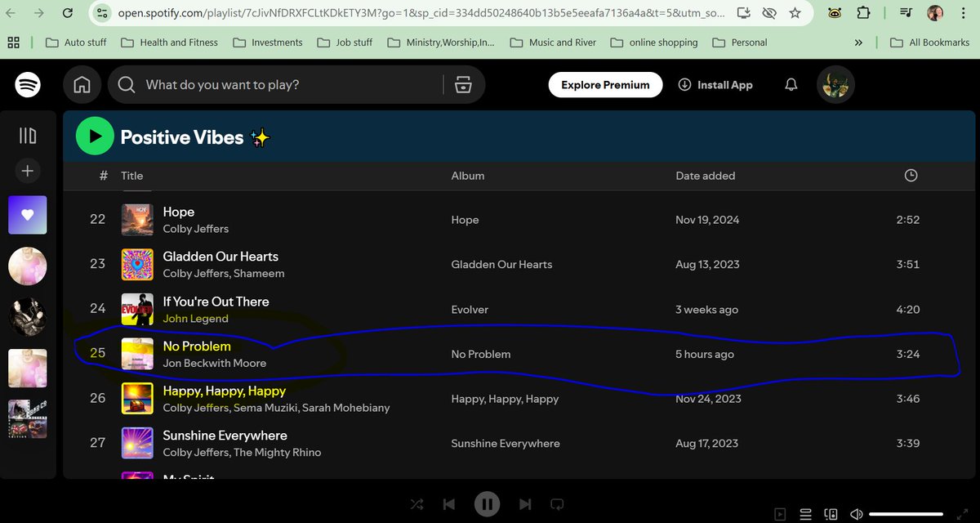Click the Spotify logo icon
Image resolution: width=980 pixels, height=523 pixels.
[x=28, y=85]
